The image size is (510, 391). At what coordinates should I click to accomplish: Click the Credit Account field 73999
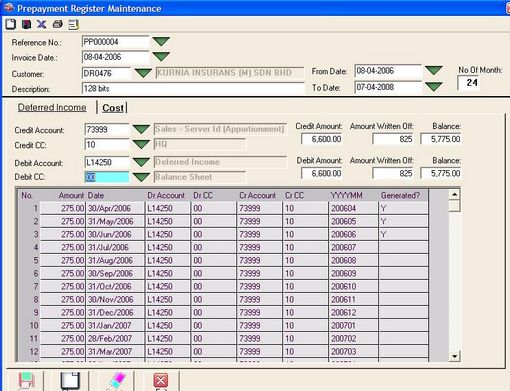point(107,129)
